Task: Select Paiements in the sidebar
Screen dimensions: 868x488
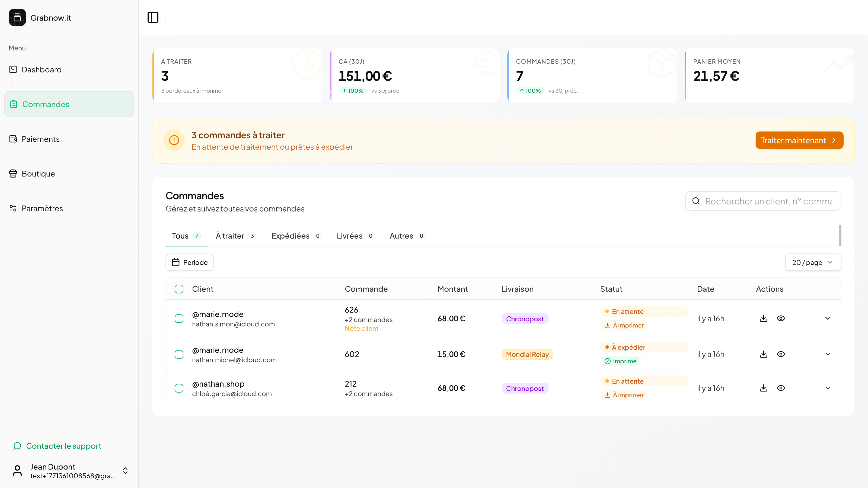Action: click(40, 139)
